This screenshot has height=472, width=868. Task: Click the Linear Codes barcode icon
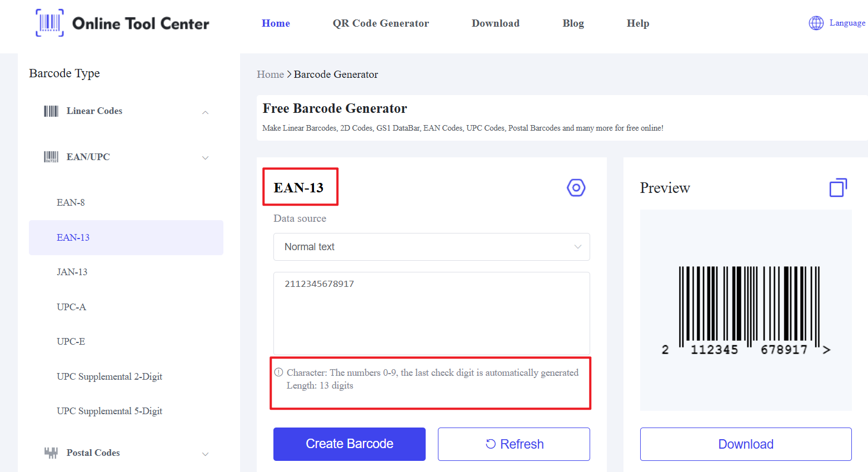[51, 111]
